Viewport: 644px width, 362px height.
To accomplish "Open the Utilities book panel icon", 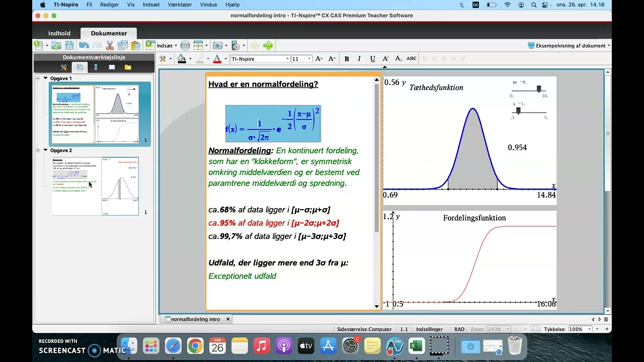I will (112, 67).
